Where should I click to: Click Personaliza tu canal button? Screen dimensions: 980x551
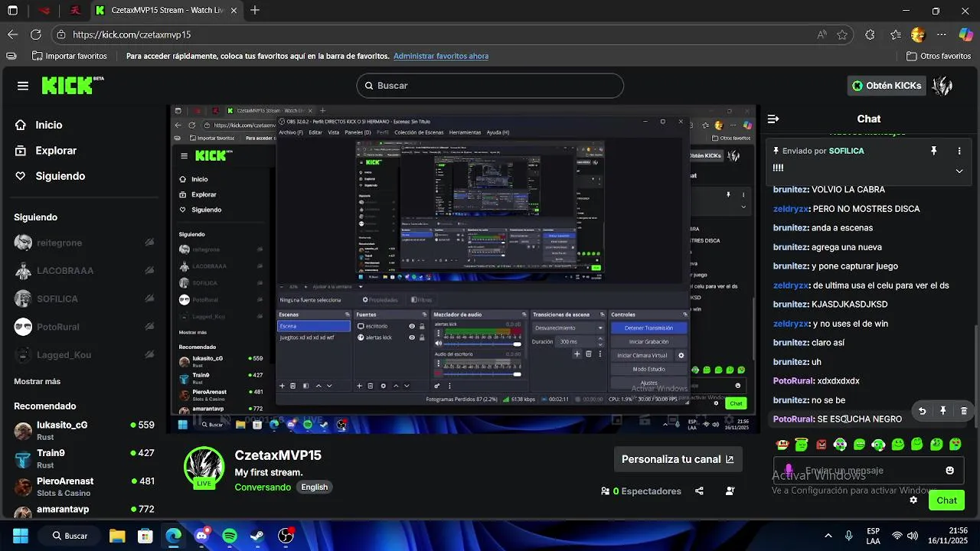[678, 459]
